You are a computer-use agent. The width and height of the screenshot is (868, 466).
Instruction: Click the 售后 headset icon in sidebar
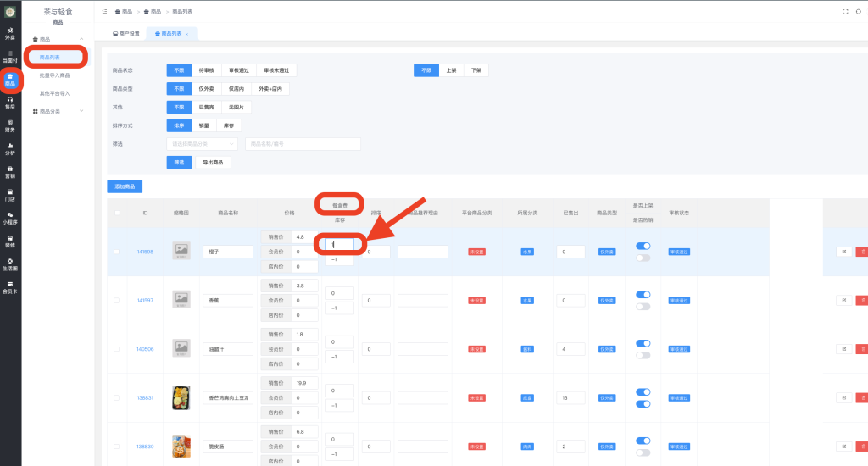click(9, 103)
